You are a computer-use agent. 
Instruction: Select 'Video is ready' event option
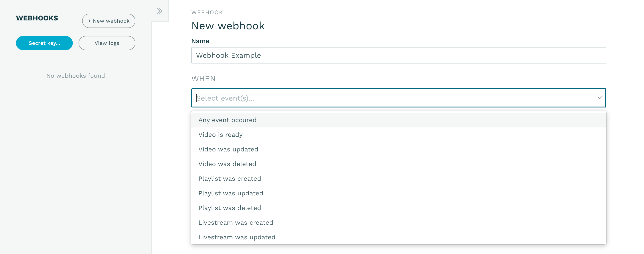(x=220, y=134)
